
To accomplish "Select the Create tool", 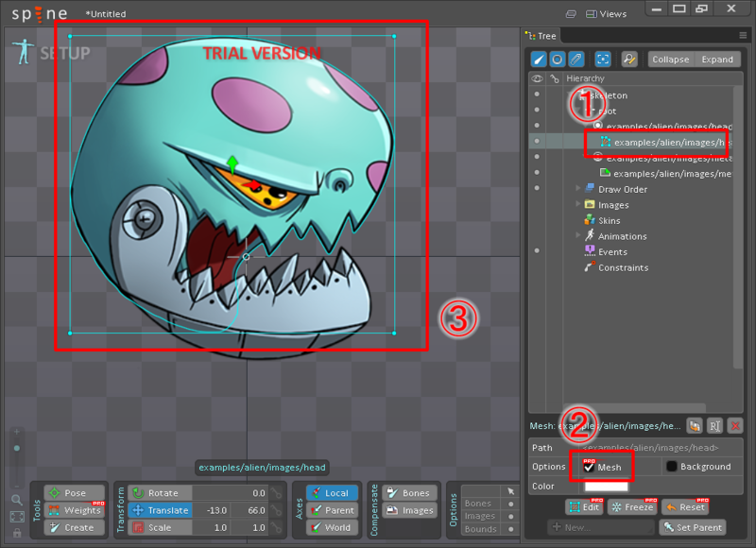I will pyautogui.click(x=75, y=528).
